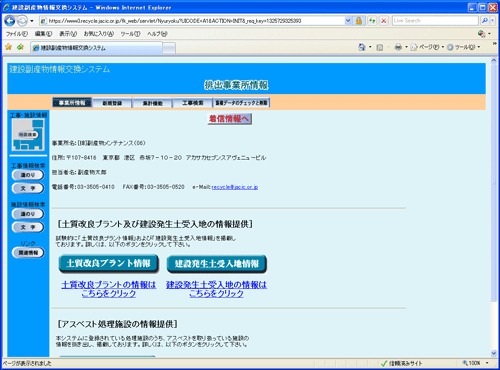The image size is (500, 370).
Task: Open the recent pages dropdown arrow
Action: [x=32, y=21]
